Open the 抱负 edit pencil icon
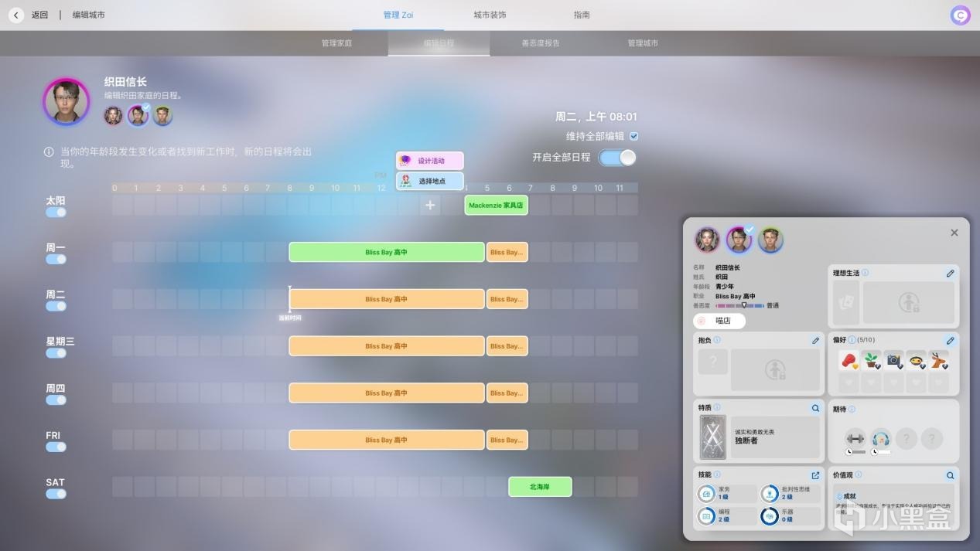Viewport: 980px width, 551px height. click(815, 340)
